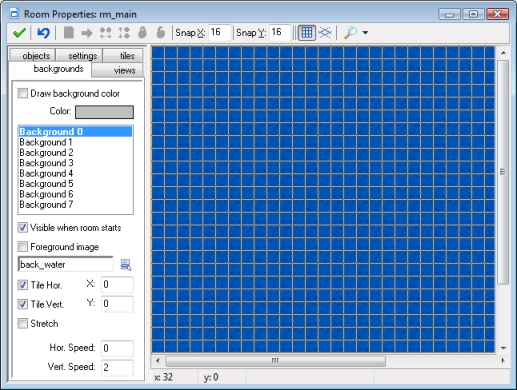Minimize the Room Properties window
This screenshot has height=390, width=517.
(x=449, y=14)
